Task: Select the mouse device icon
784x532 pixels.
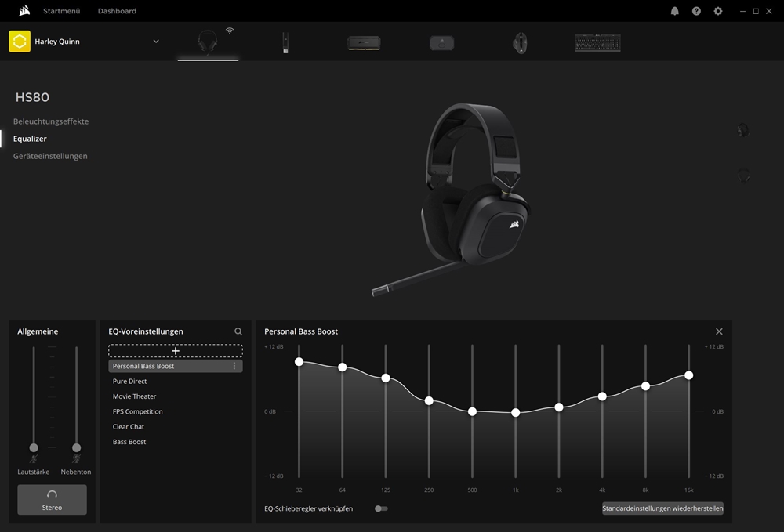Action: 520,43
